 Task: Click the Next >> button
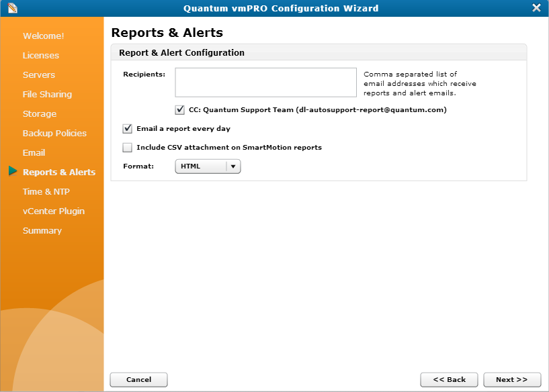(x=512, y=379)
